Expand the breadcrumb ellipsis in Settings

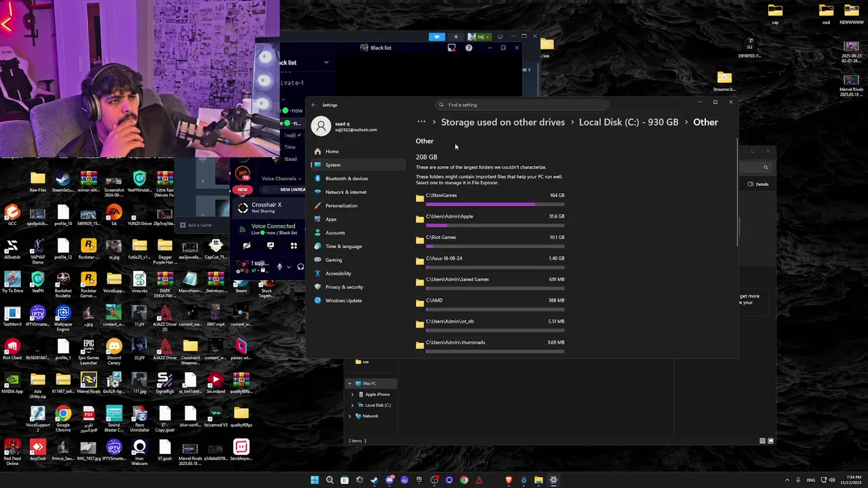(421, 122)
